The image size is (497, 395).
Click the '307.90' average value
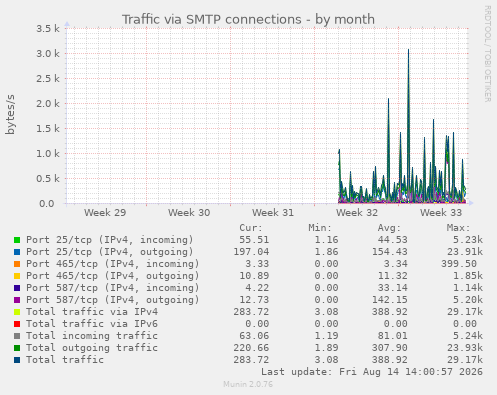(x=390, y=348)
